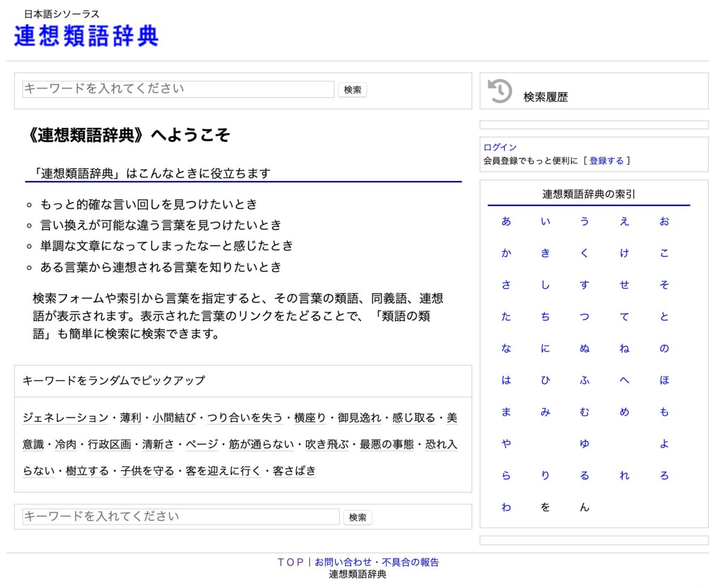Select the keyword 客さばき
The width and height of the screenshot is (725, 588).
click(294, 471)
